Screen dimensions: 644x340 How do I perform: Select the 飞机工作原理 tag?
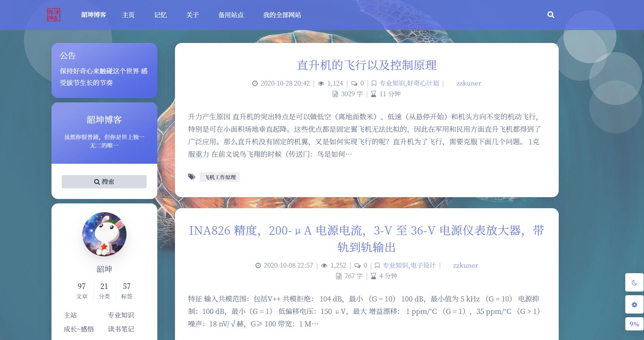(220, 177)
